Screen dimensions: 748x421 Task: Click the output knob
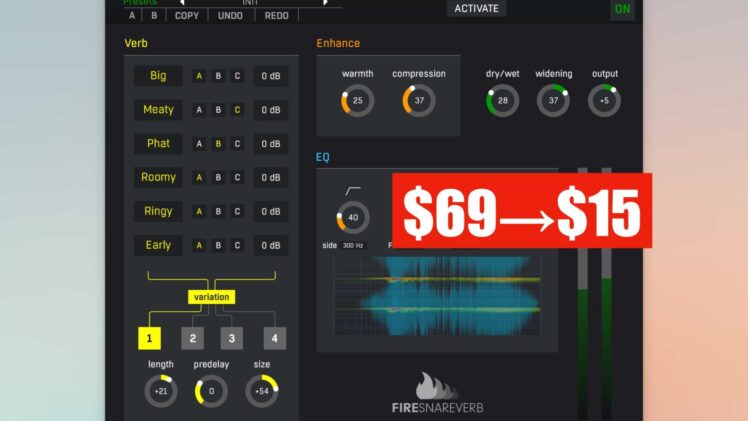tap(604, 101)
